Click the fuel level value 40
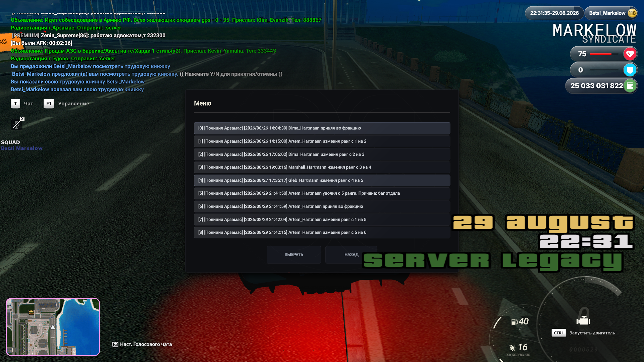The width and height of the screenshot is (644, 362). click(524, 321)
